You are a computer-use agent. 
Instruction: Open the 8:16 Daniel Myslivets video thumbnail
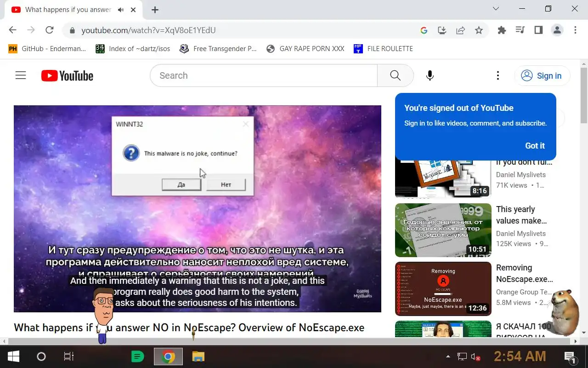[x=443, y=179]
